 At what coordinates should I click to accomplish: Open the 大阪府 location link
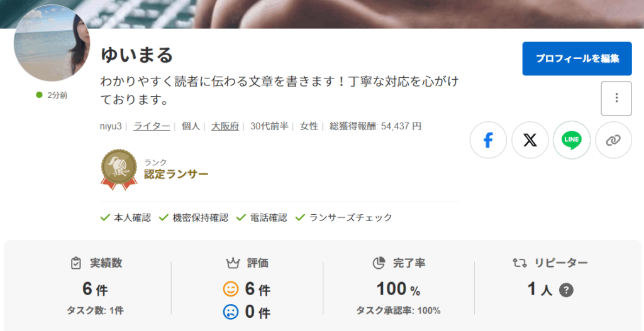[x=225, y=126]
